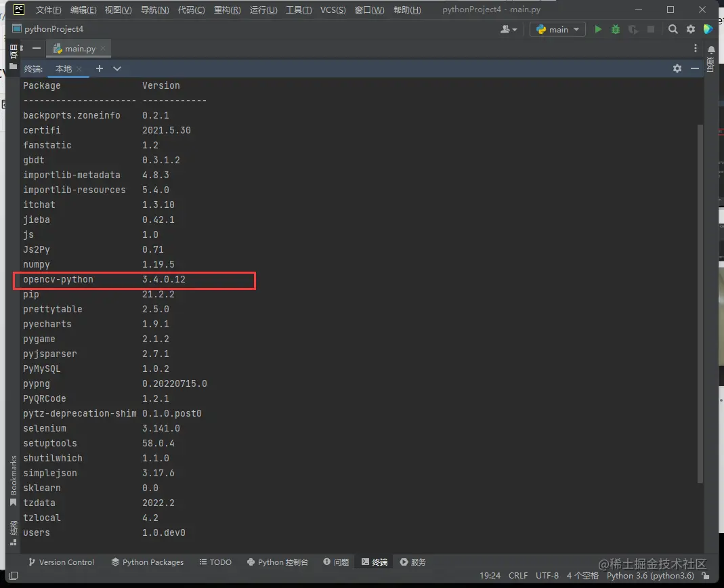Open the 视图(V) menu
This screenshot has height=588, width=724.
[x=119, y=9]
